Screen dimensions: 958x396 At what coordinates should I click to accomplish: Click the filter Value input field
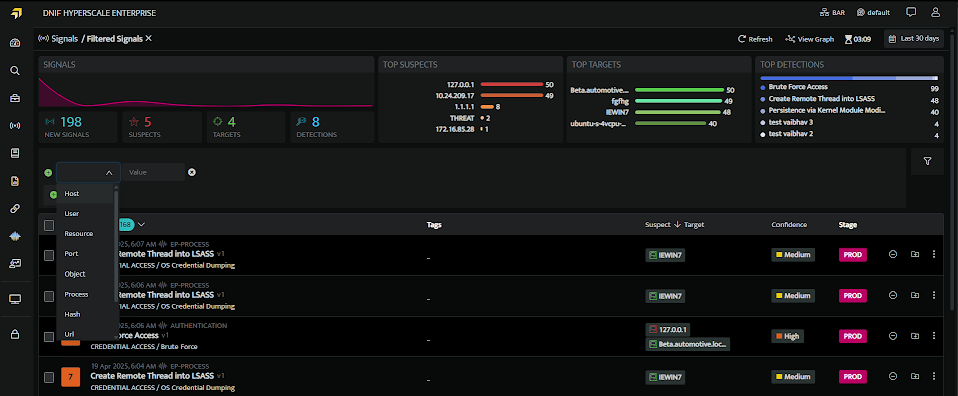coord(153,172)
